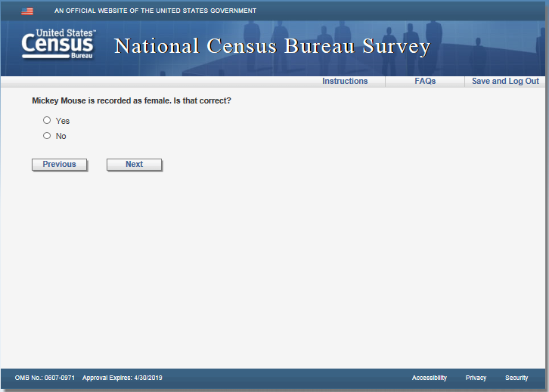Viewport: 549px width, 392px height.
Task: Advance with the Next button
Action: (x=134, y=165)
